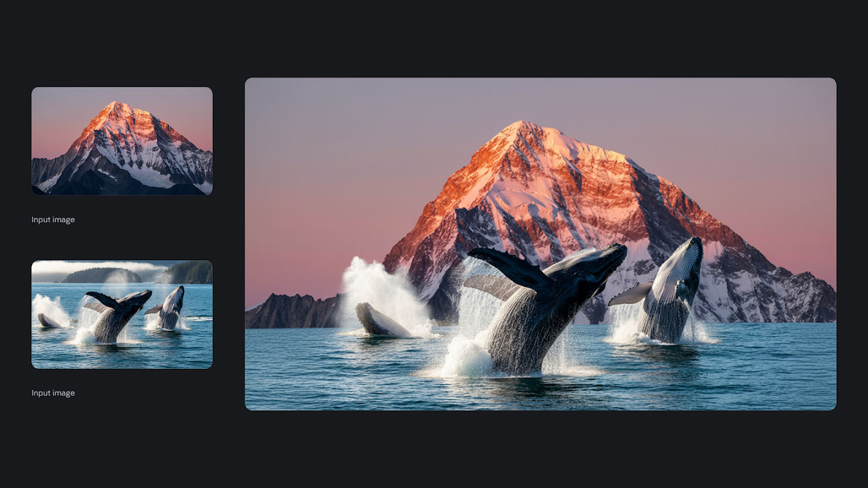Select the mountain input image thumbnail
868x488 pixels.
[x=122, y=140]
